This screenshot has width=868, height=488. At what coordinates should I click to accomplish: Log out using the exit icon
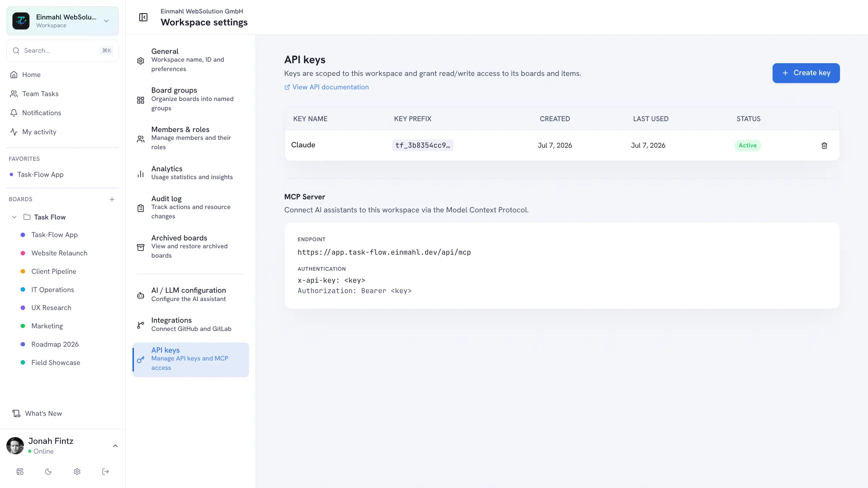click(106, 472)
